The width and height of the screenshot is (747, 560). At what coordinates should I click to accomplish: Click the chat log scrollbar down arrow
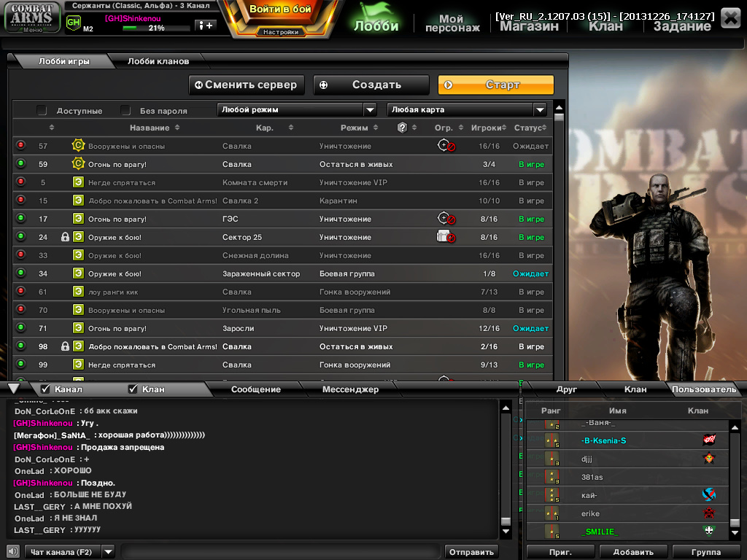tap(506, 531)
